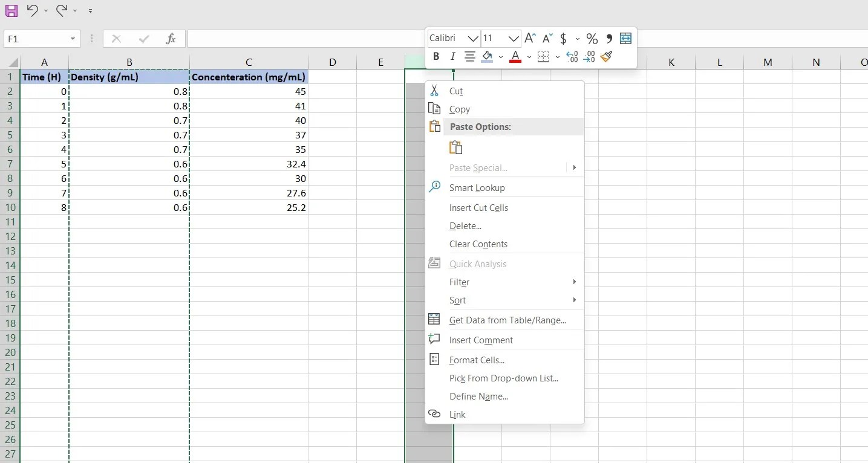Viewport: 868px width, 463px height.
Task: Click the Insert Function button
Action: coord(171,39)
